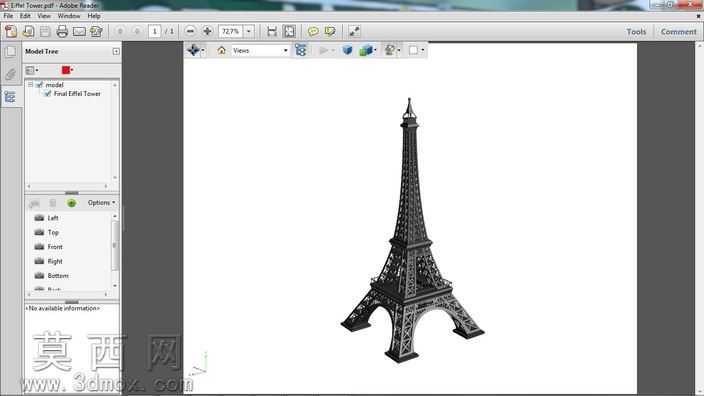Open the Edit menu

point(25,16)
